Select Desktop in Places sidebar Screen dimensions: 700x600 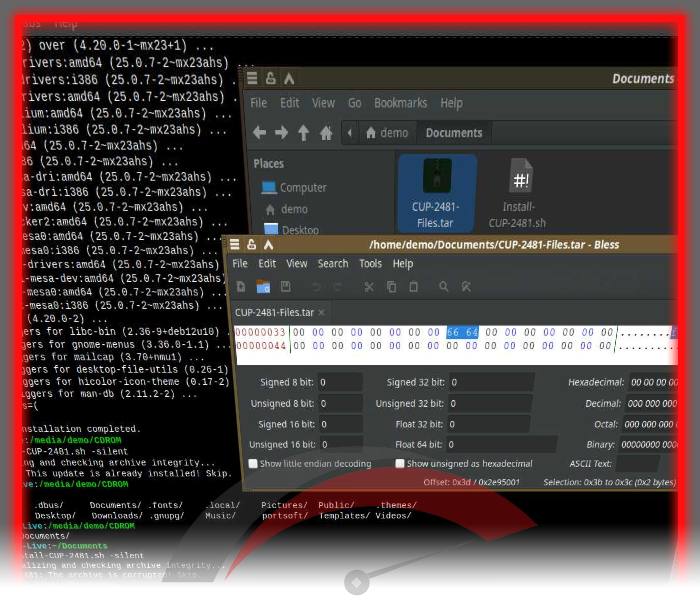(291, 229)
